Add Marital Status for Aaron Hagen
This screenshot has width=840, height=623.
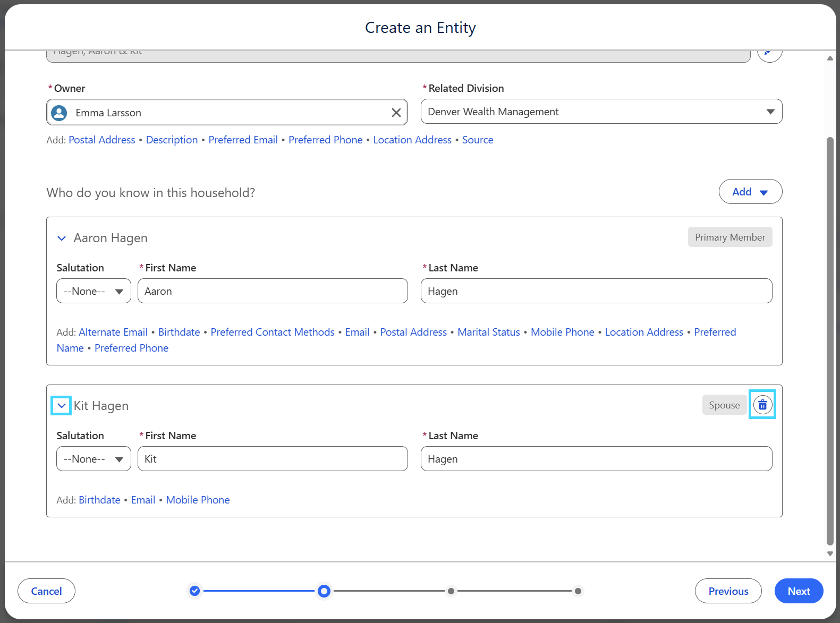coord(489,332)
